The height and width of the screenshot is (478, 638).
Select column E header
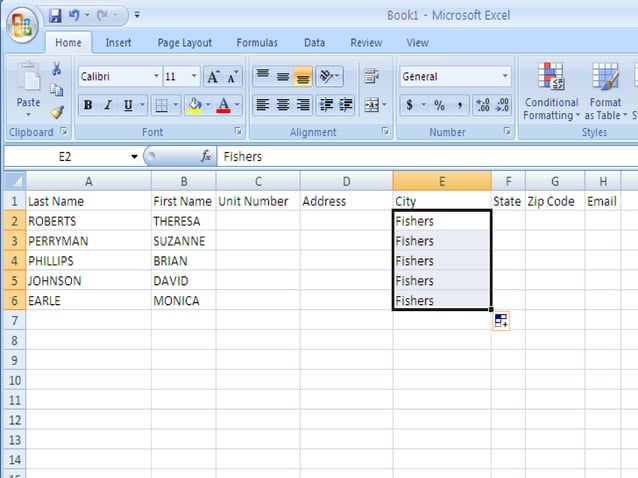pyautogui.click(x=442, y=181)
